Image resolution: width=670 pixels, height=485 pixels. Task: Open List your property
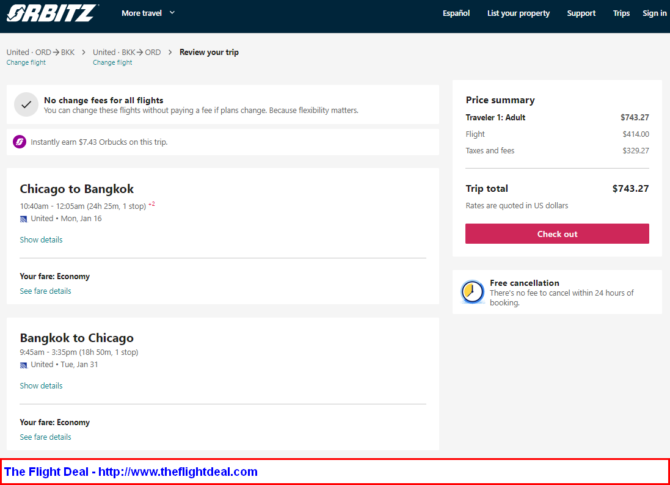(x=518, y=13)
